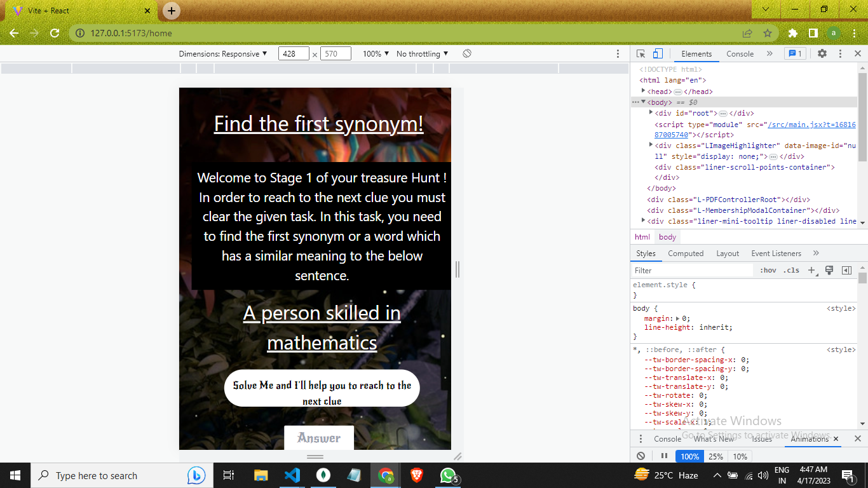Toggle the :hov pseudo-class state editor
This screenshot has height=488, width=868.
click(768, 270)
